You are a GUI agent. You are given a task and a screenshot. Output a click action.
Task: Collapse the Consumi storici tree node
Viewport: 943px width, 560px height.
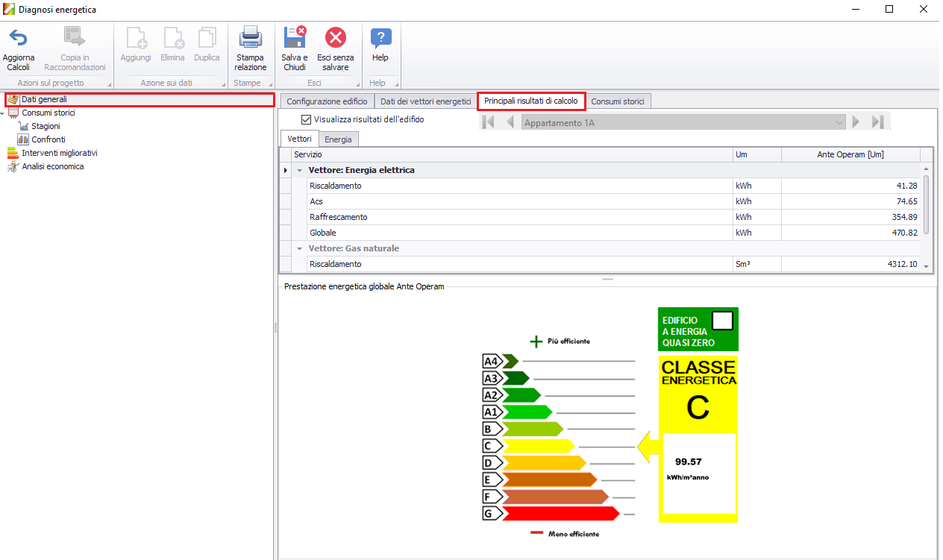pyautogui.click(x=3, y=113)
